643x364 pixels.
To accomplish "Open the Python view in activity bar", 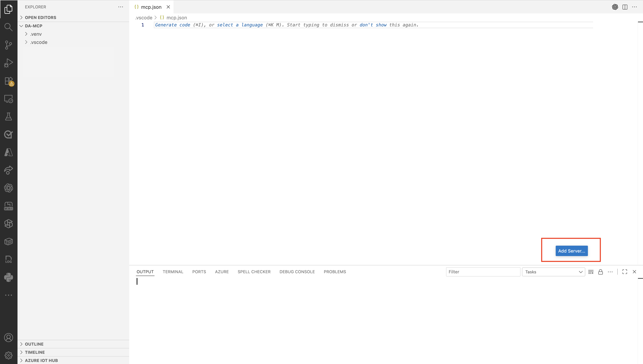I will [x=9, y=277].
